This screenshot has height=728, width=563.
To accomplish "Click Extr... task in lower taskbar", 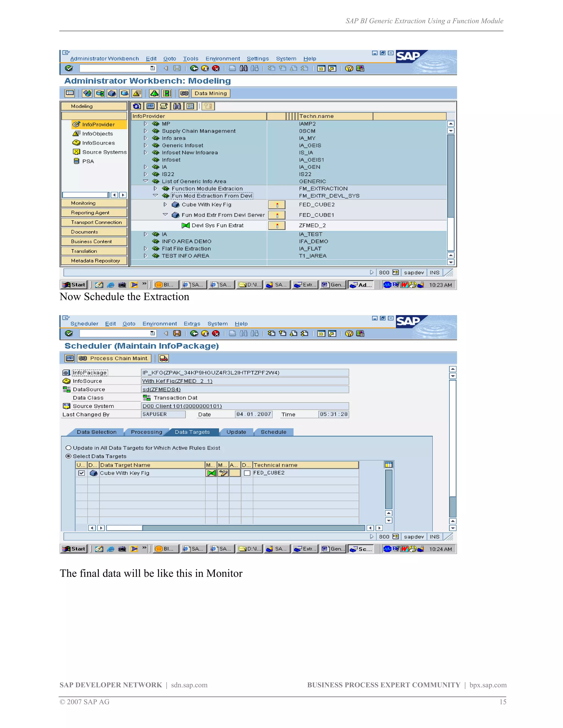I will (x=305, y=549).
